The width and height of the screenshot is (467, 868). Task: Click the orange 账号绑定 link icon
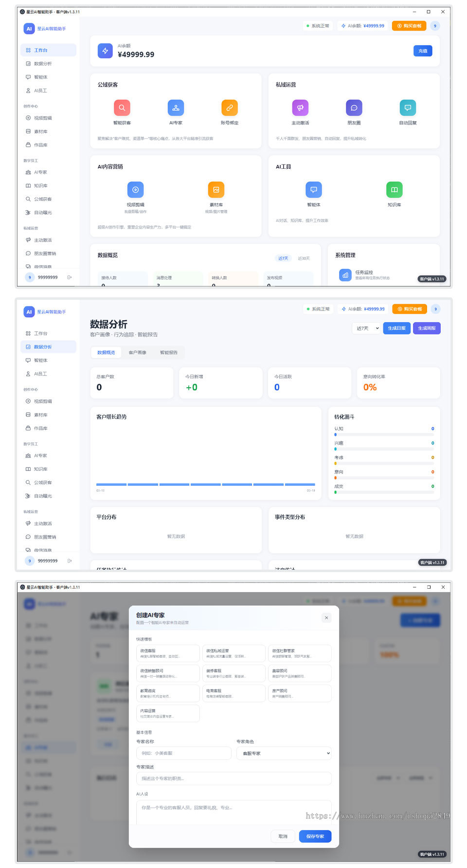tap(230, 108)
